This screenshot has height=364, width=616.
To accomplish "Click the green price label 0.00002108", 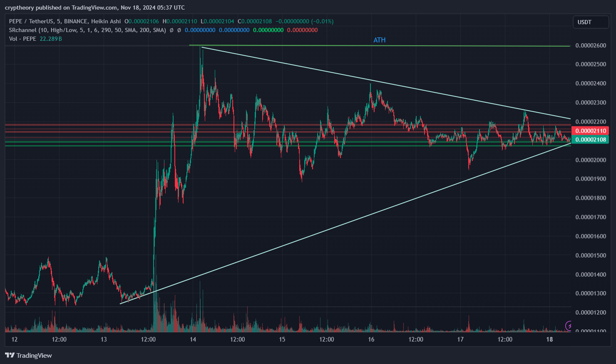I will [591, 139].
